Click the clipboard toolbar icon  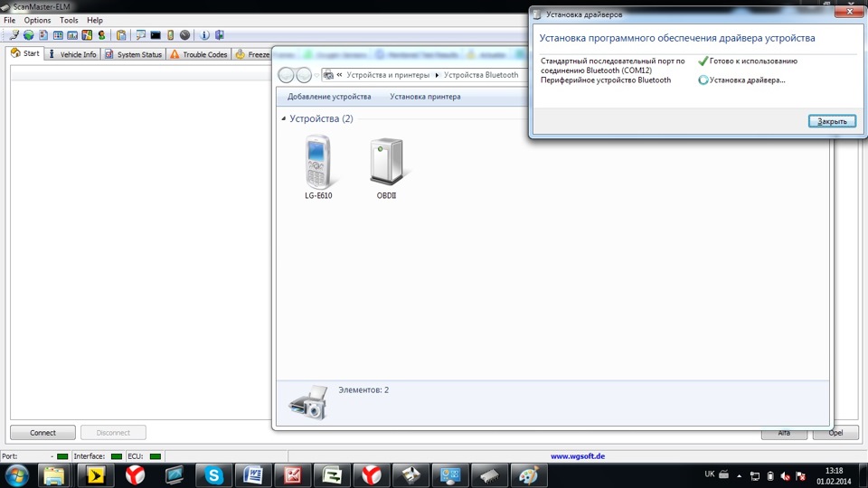[121, 35]
